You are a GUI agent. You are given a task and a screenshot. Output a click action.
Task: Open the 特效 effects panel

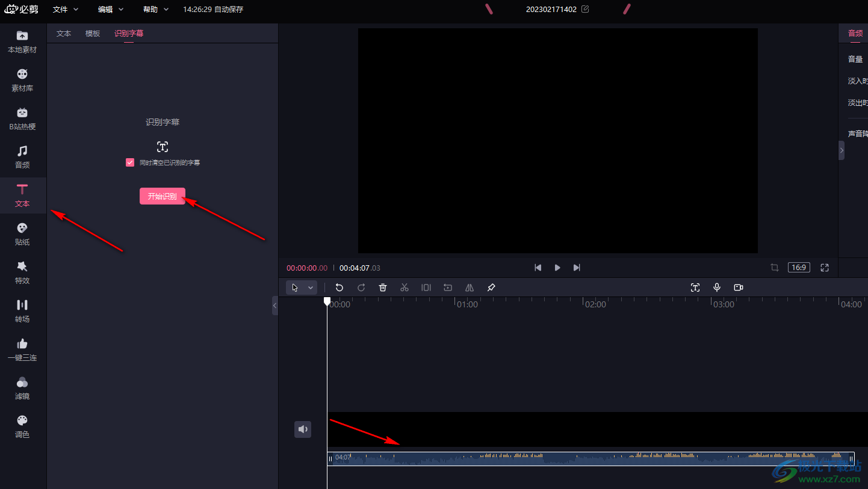(x=22, y=272)
